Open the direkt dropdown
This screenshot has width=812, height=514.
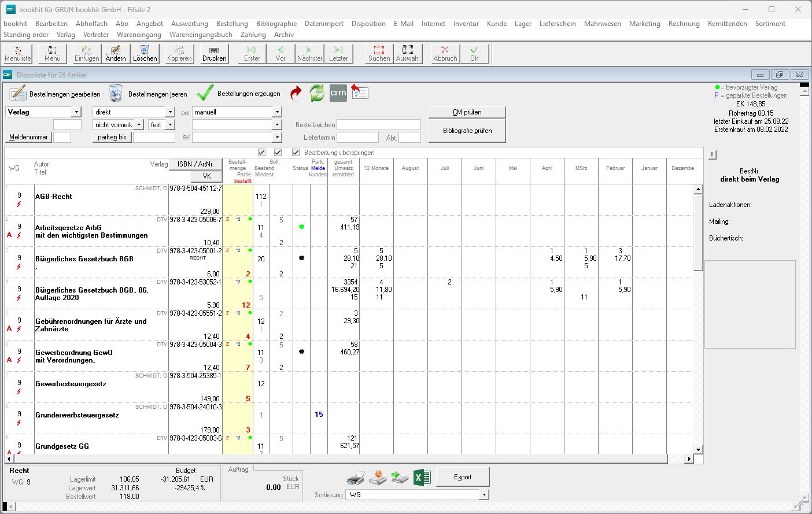coord(170,112)
